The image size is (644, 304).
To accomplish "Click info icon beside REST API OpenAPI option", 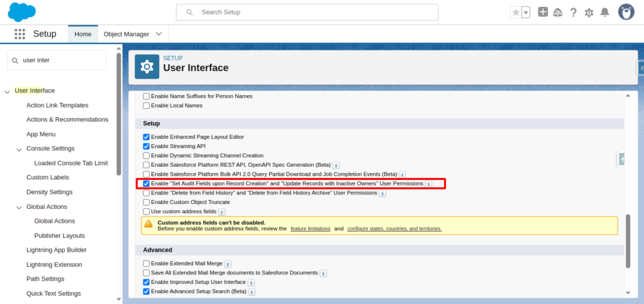I will pos(336,165).
